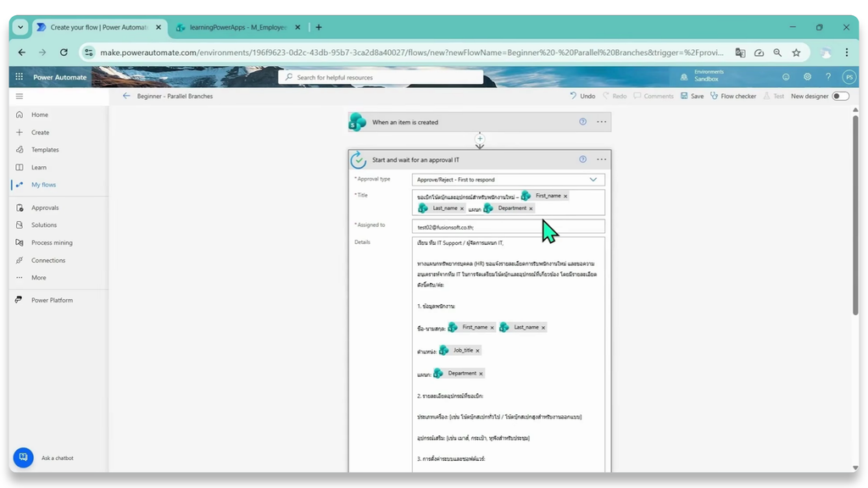Open the approval action's three-dot menu
The height and width of the screenshot is (488, 868).
pos(601,159)
